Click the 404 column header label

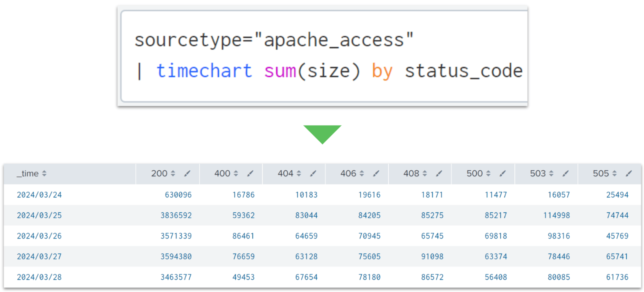pos(286,174)
